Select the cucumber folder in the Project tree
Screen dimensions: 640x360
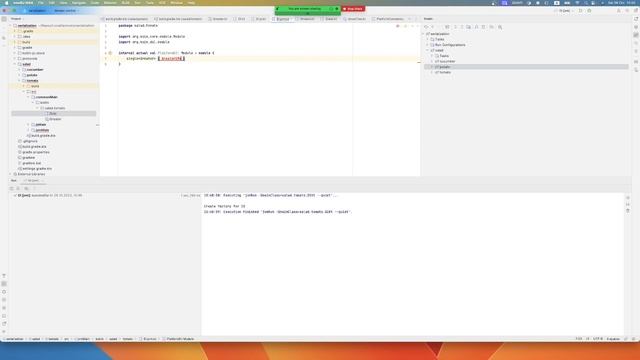pos(35,70)
